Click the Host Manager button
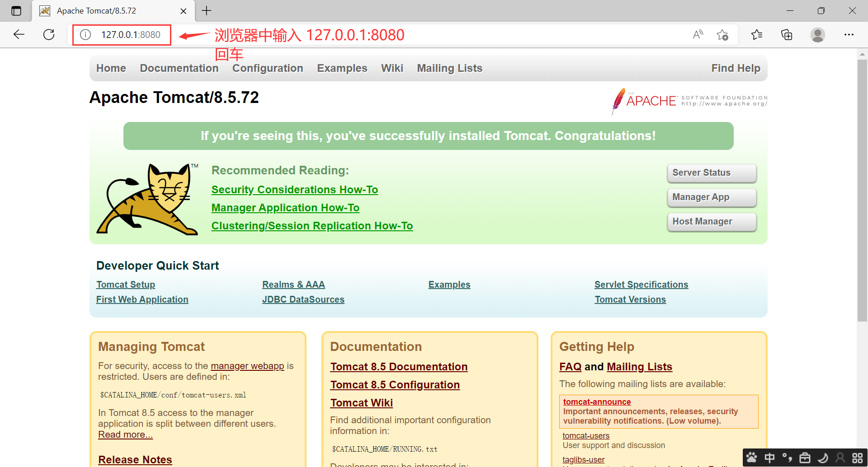Viewport: 868px width, 467px height. point(712,222)
